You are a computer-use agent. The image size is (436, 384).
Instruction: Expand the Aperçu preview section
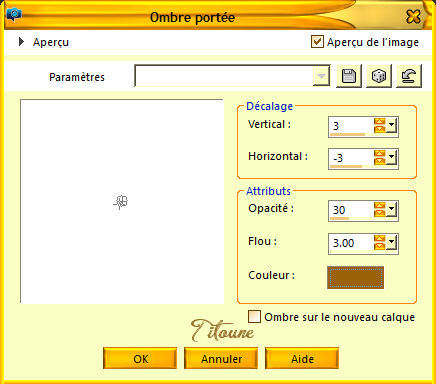[x=21, y=42]
